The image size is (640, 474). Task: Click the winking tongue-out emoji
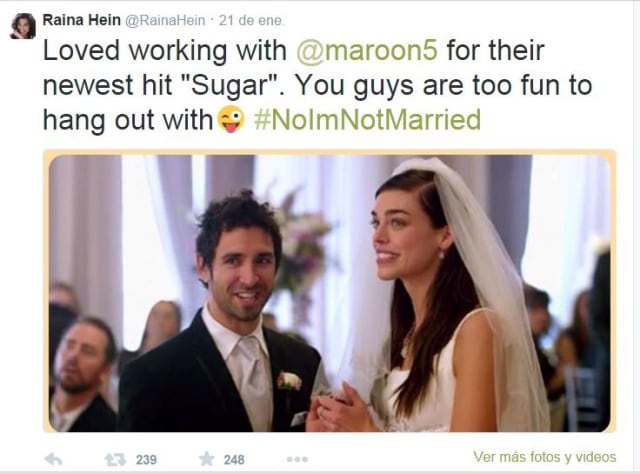pos(231,119)
